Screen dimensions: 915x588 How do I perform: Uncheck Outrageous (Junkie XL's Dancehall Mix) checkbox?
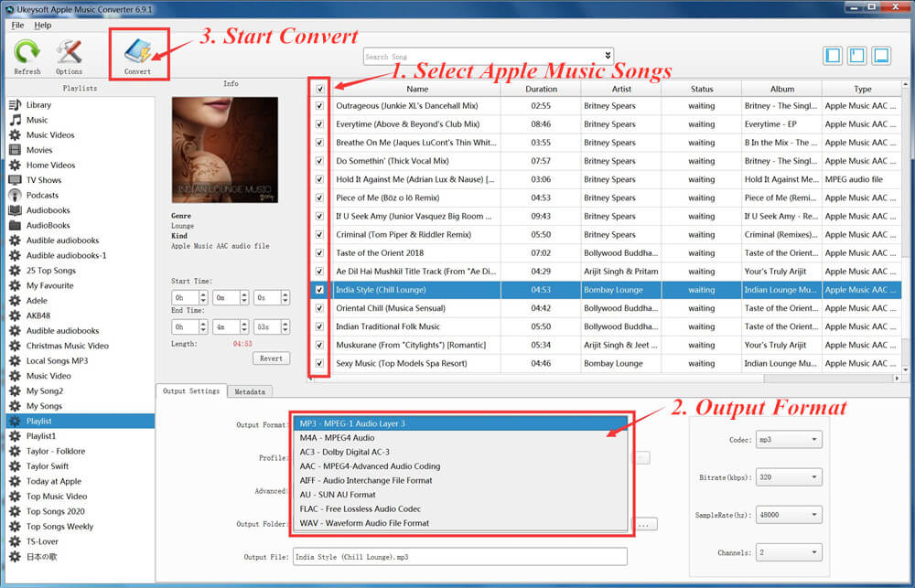pyautogui.click(x=319, y=105)
